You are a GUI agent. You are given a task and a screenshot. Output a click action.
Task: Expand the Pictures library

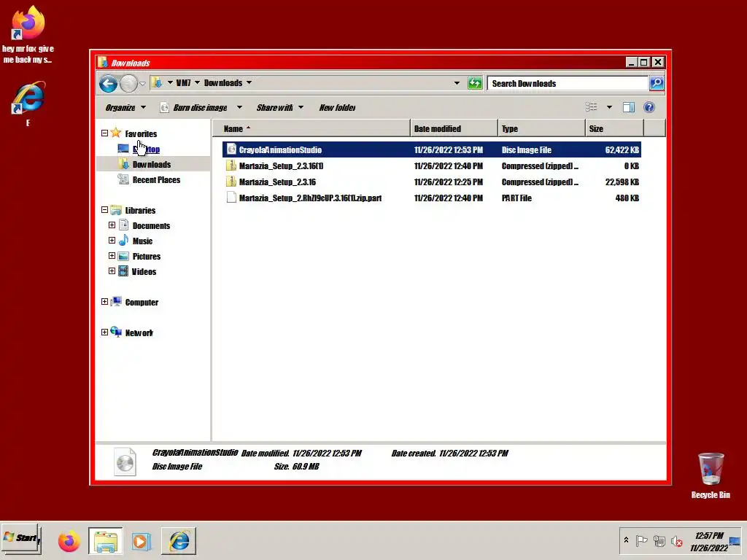(x=112, y=256)
